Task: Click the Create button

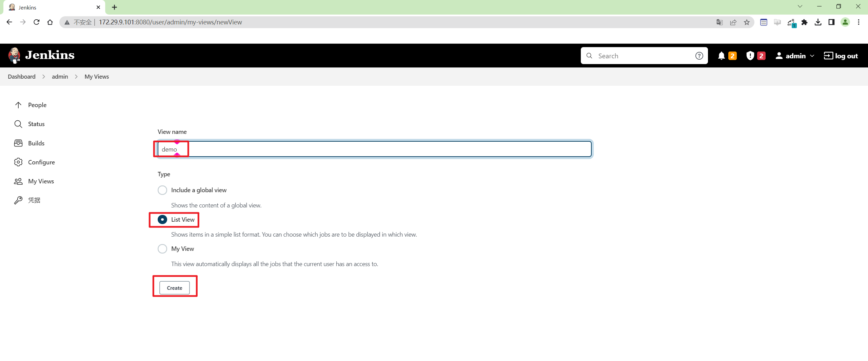Action: pyautogui.click(x=175, y=288)
